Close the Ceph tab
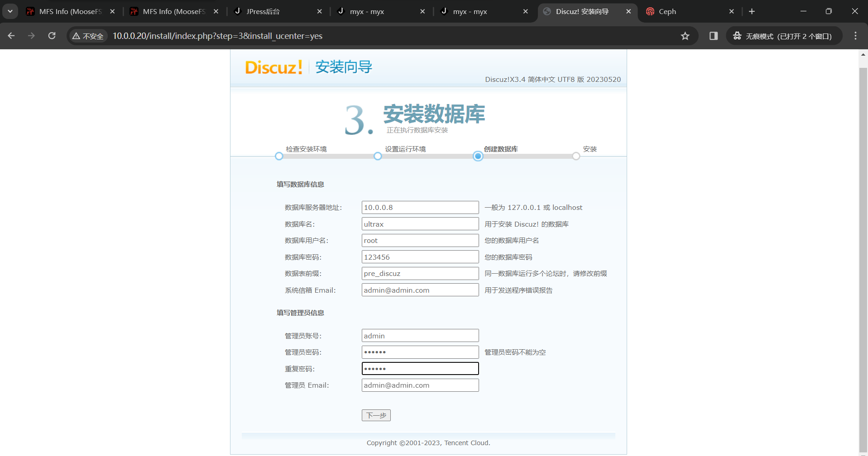Image resolution: width=868 pixels, height=456 pixels. [731, 11]
